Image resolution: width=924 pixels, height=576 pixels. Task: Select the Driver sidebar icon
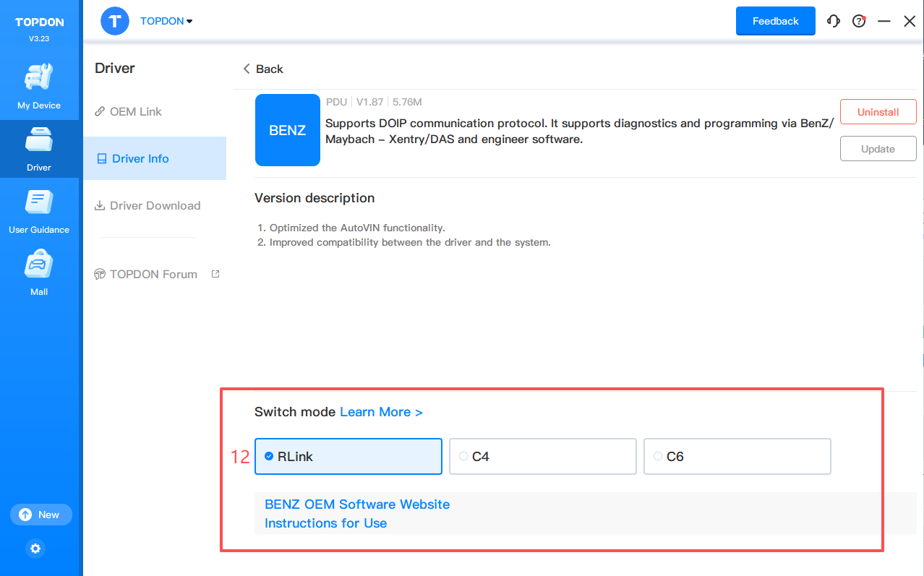39,147
